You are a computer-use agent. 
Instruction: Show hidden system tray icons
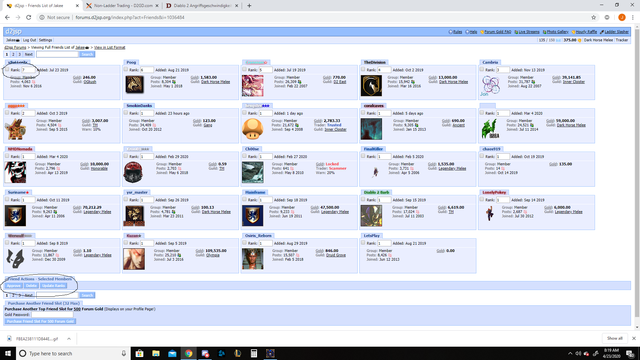coord(570,353)
